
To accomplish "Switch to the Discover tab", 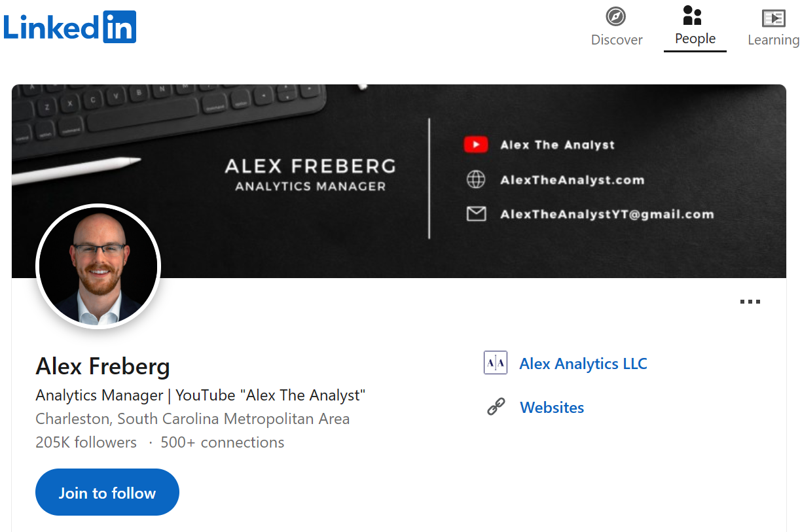I will [617, 40].
